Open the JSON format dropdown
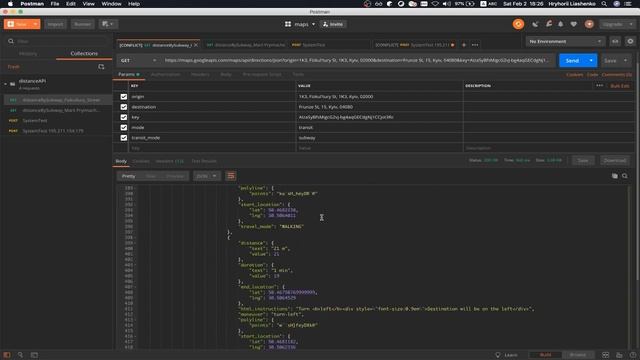This screenshot has height=360, width=640. (x=207, y=176)
